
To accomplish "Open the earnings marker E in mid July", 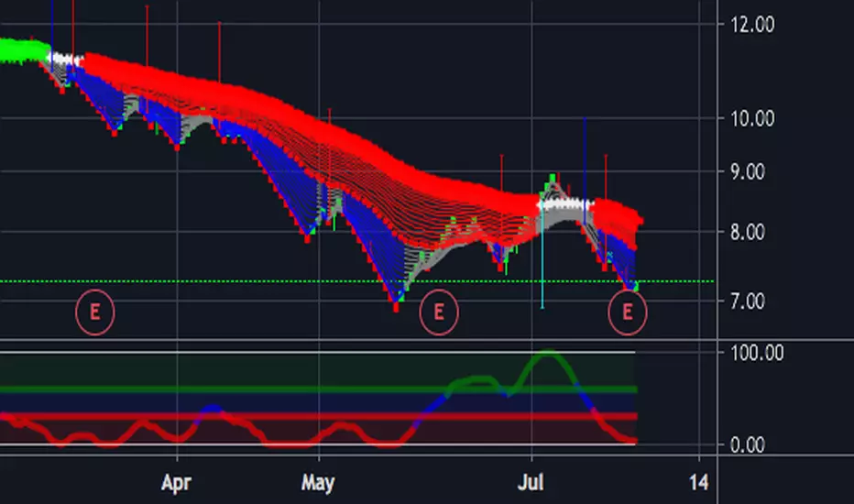I will click(628, 312).
